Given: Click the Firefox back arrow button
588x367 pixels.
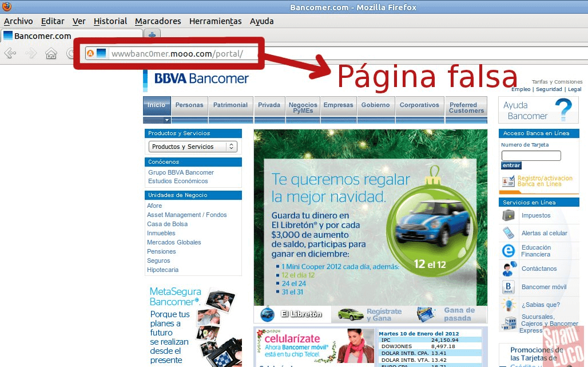Looking at the screenshot, I should [x=10, y=53].
